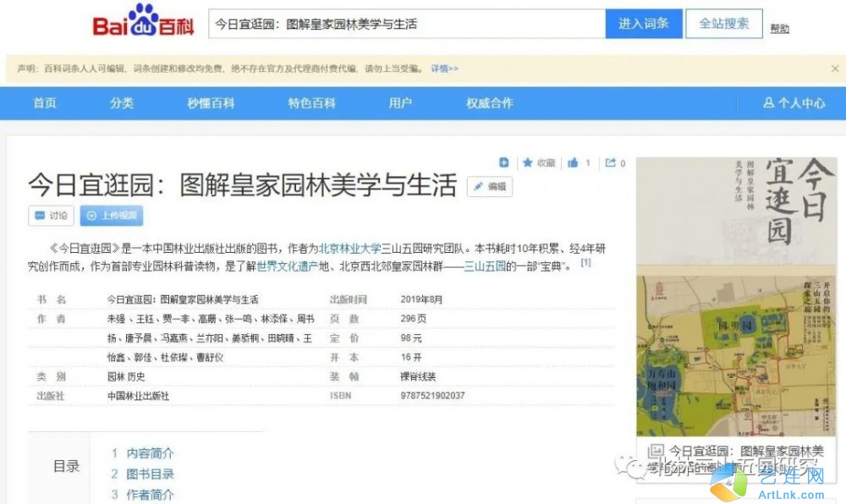
Task: Follow the 北京林业大学 link
Action: pyautogui.click(x=349, y=249)
